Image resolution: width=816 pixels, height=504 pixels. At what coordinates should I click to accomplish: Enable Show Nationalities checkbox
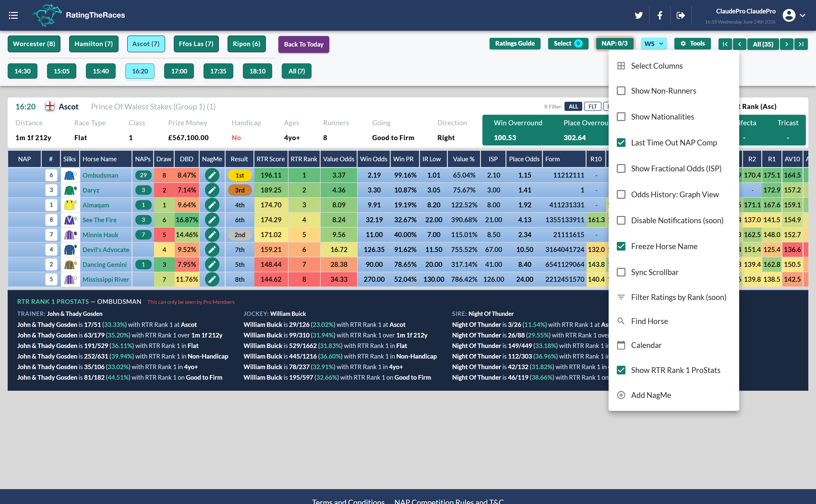pos(621,117)
